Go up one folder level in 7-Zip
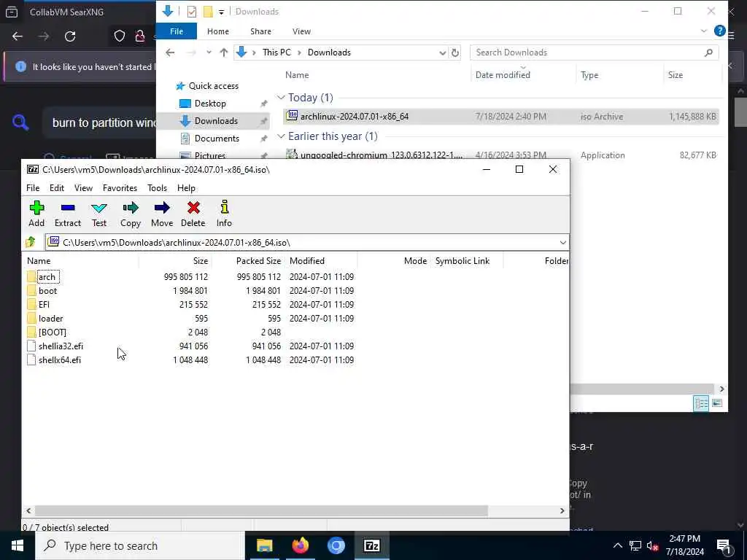The image size is (747, 560). 31,242
